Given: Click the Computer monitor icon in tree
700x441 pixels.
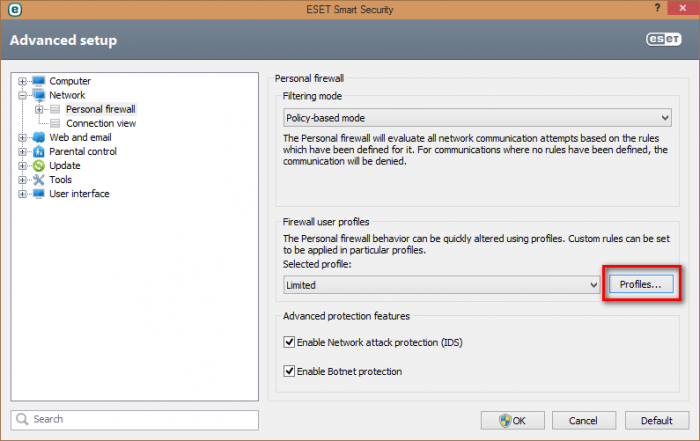Looking at the screenshot, I should (39, 81).
